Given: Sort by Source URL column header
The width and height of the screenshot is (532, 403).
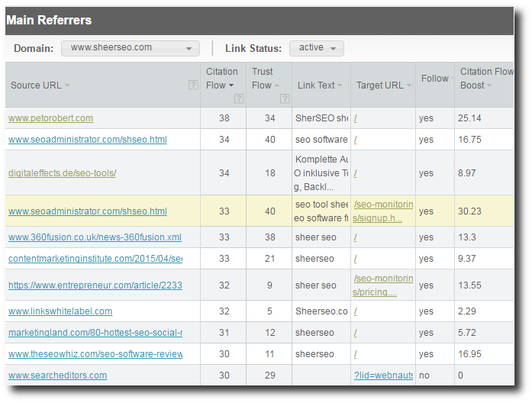Looking at the screenshot, I should pos(40,85).
